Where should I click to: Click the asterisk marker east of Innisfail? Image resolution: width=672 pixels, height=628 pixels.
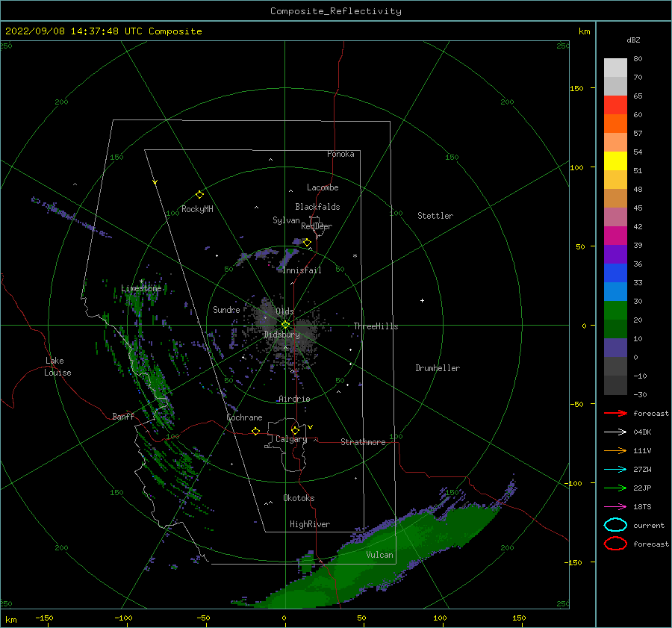(355, 256)
